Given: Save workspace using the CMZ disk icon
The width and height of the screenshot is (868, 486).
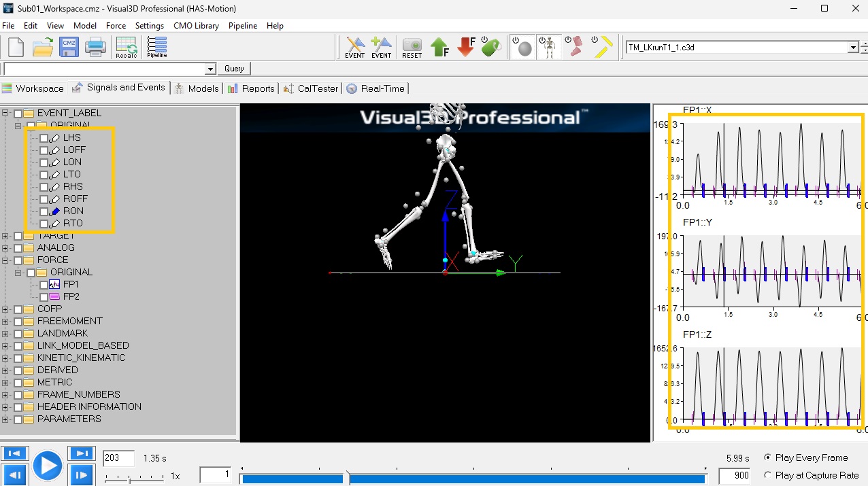Looking at the screenshot, I should click(69, 48).
